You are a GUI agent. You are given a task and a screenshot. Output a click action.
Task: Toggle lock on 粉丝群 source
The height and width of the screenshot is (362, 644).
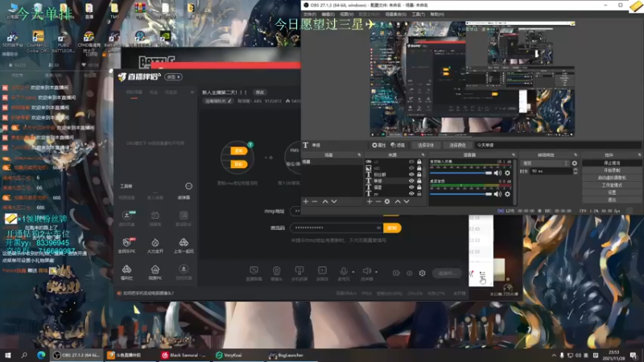pyautogui.click(x=419, y=175)
